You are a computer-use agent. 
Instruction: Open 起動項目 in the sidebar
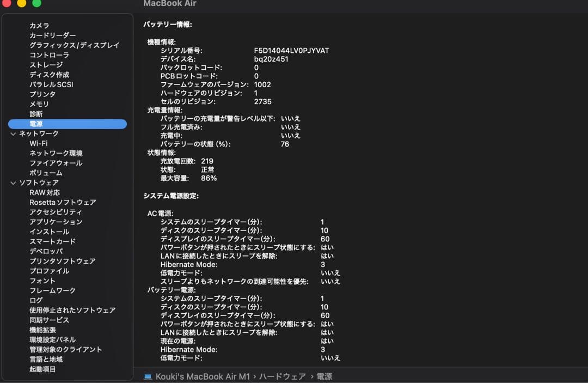[43, 369]
